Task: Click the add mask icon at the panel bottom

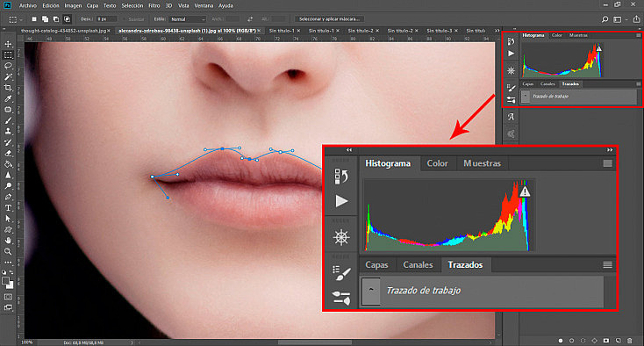Action: tap(606, 341)
